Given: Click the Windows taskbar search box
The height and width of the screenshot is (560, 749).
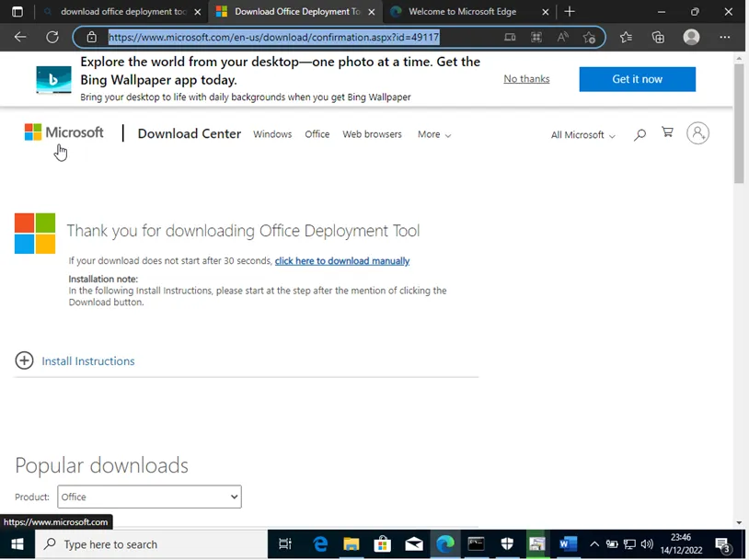Looking at the screenshot, I should [x=152, y=544].
